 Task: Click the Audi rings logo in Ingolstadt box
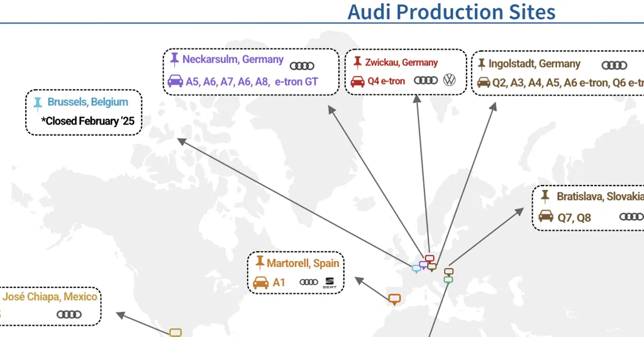[614, 65]
